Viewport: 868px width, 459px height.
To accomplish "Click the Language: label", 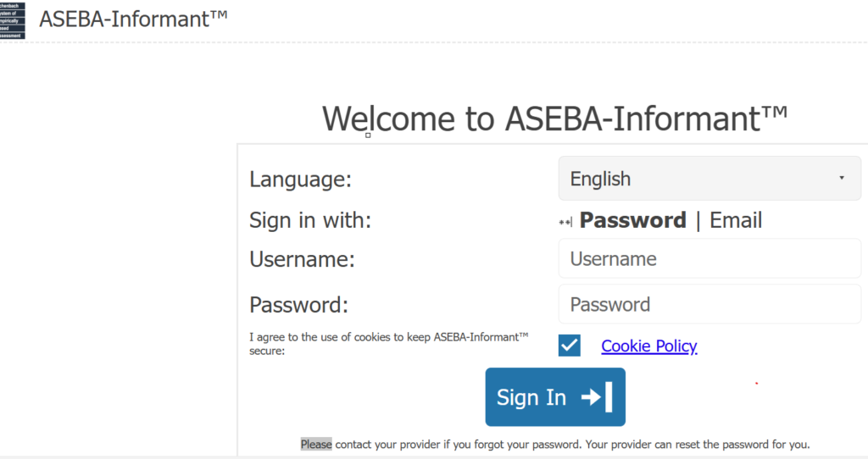I will tap(300, 180).
